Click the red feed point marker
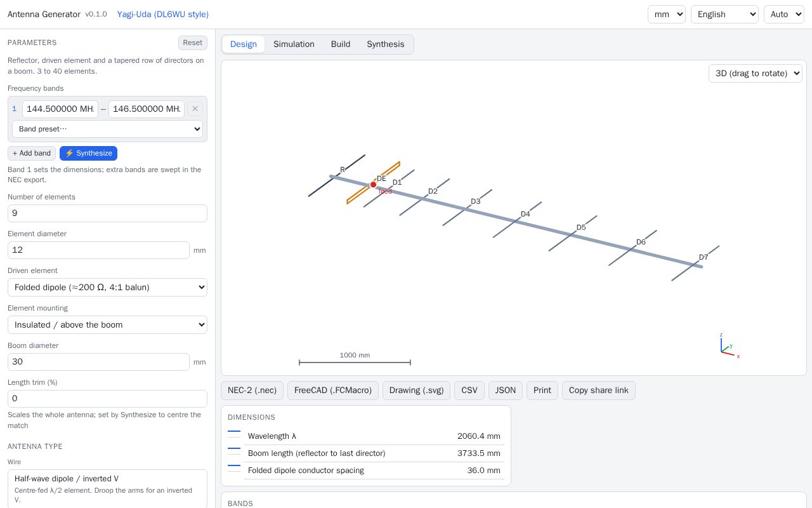 (x=373, y=185)
